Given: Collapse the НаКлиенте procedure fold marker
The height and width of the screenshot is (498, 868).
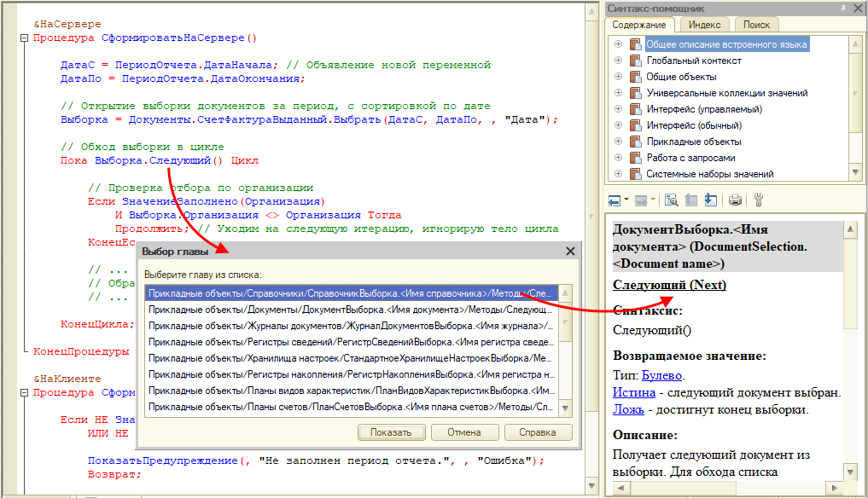Looking at the screenshot, I should point(24,393).
